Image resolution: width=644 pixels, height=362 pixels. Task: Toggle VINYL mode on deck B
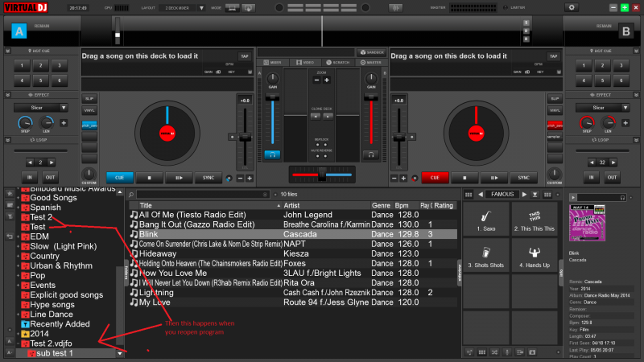coord(555,110)
